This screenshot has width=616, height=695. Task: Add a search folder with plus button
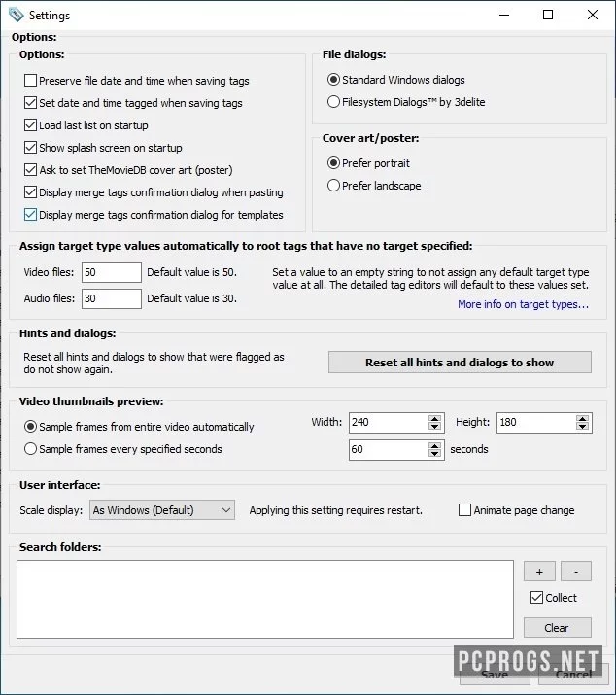tap(539, 572)
